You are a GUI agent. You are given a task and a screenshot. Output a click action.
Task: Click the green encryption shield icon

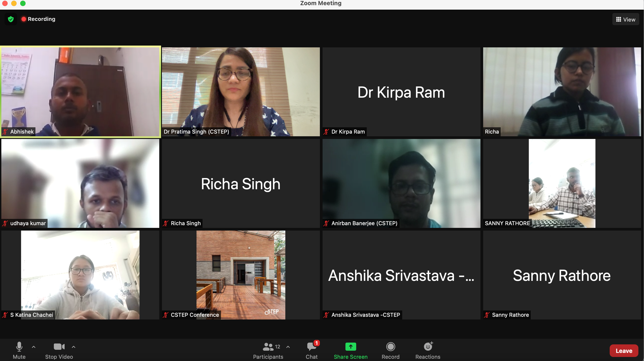click(x=11, y=19)
